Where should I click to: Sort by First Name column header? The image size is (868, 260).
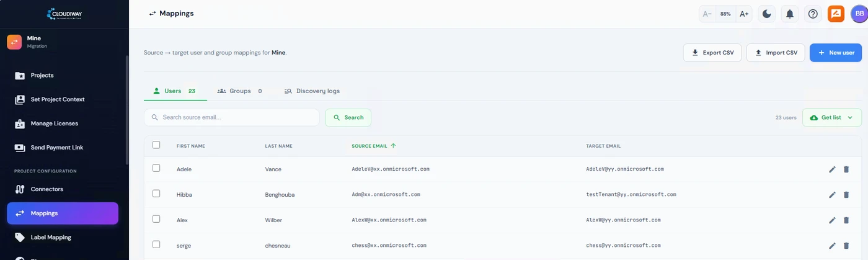(x=191, y=146)
